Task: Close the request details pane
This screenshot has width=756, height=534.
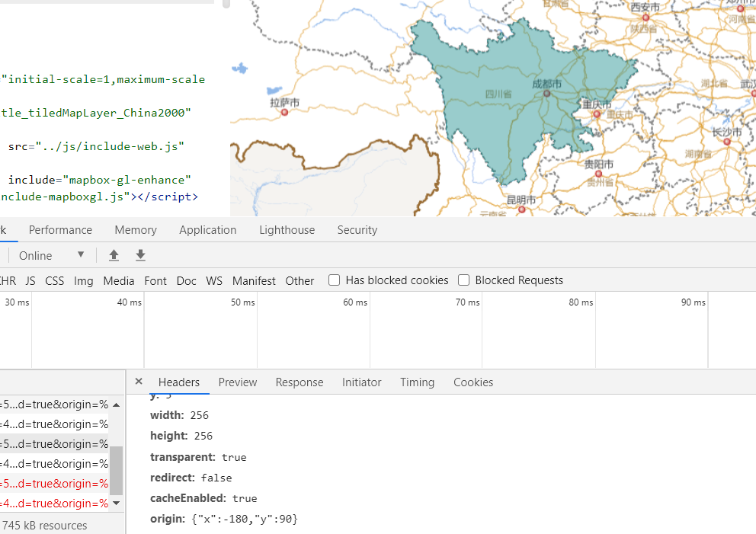Action: tap(139, 382)
